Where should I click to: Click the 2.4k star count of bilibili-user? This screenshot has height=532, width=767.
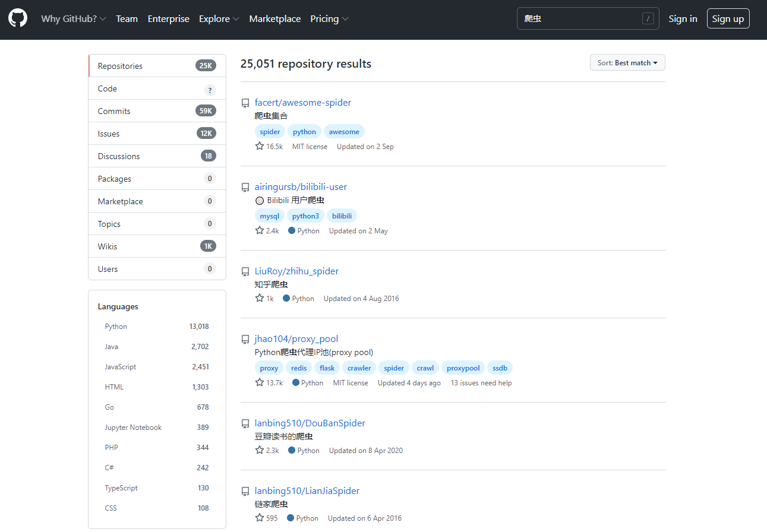pos(267,230)
